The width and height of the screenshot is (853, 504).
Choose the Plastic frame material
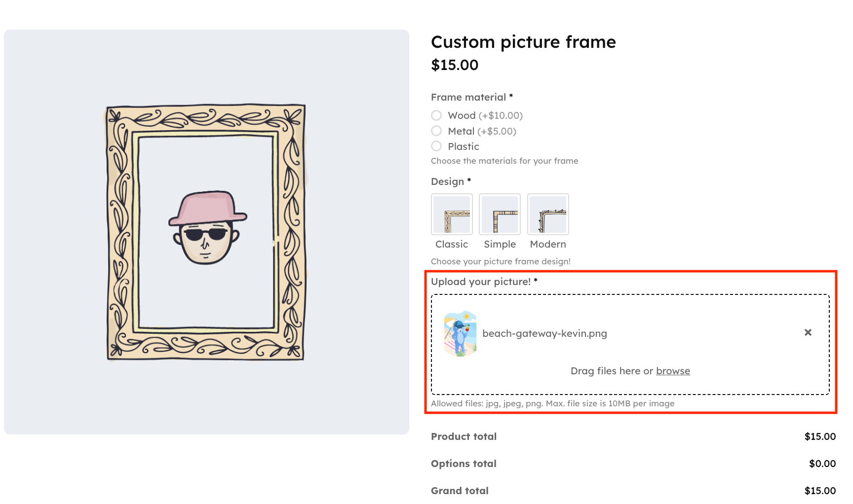(436, 146)
